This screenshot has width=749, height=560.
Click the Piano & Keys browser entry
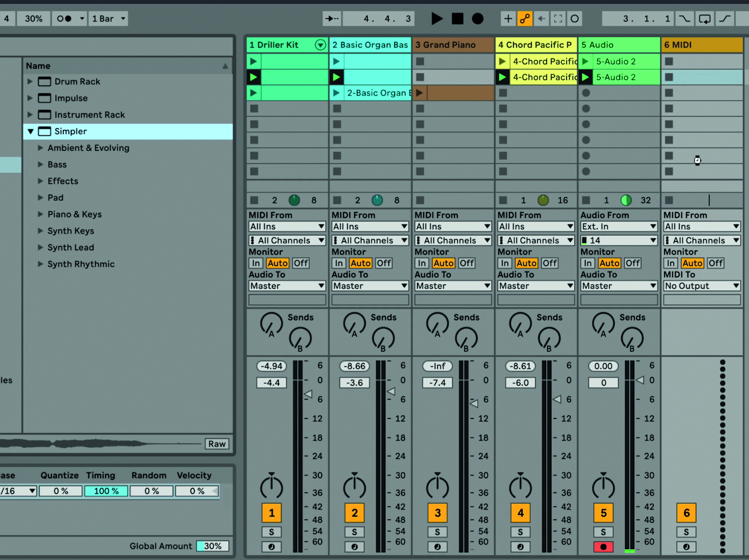(74, 214)
